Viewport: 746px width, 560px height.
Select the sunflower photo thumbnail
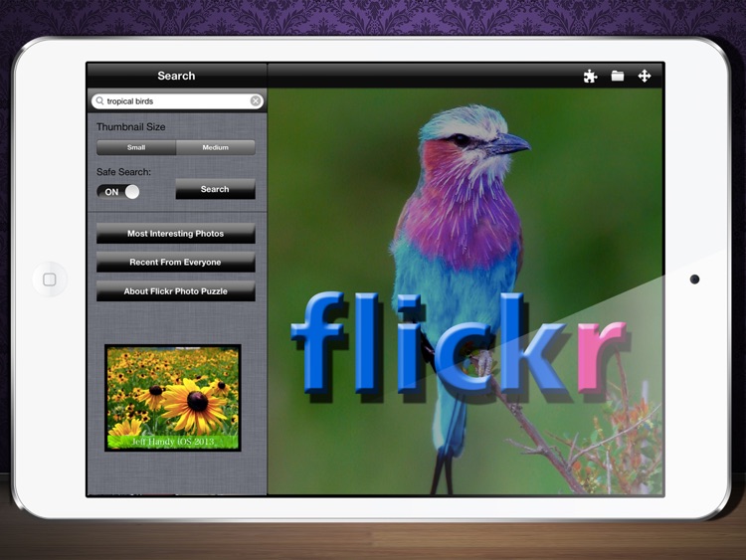click(x=173, y=398)
